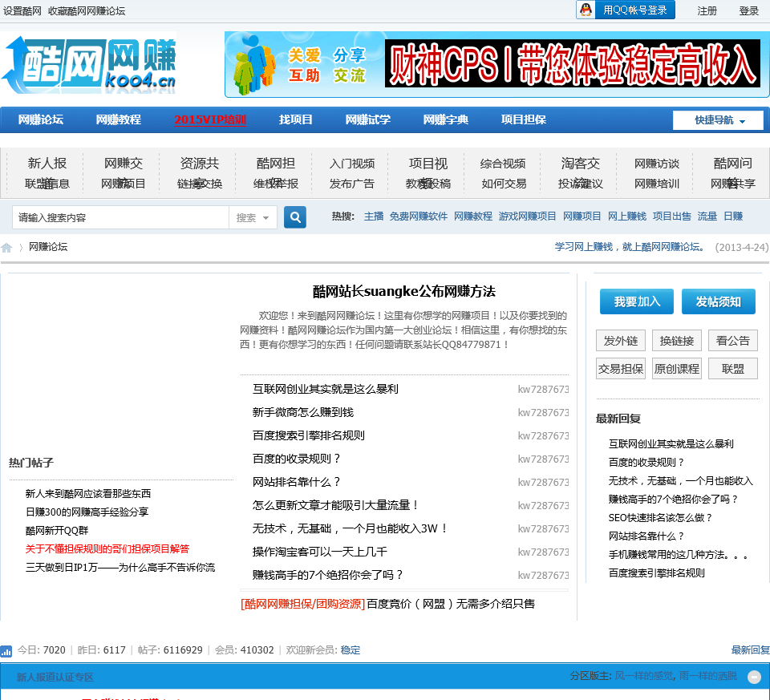Click 设置酷网 link at top
770x700 pixels.
click(22, 10)
